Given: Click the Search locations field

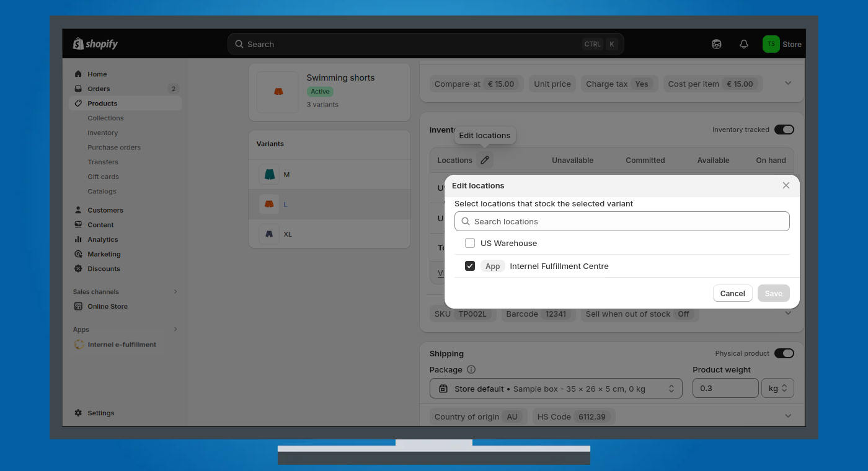Looking at the screenshot, I should [x=622, y=221].
